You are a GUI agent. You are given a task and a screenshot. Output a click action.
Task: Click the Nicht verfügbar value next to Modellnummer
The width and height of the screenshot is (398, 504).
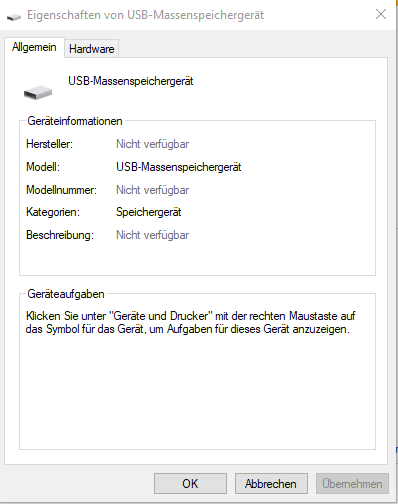point(152,190)
